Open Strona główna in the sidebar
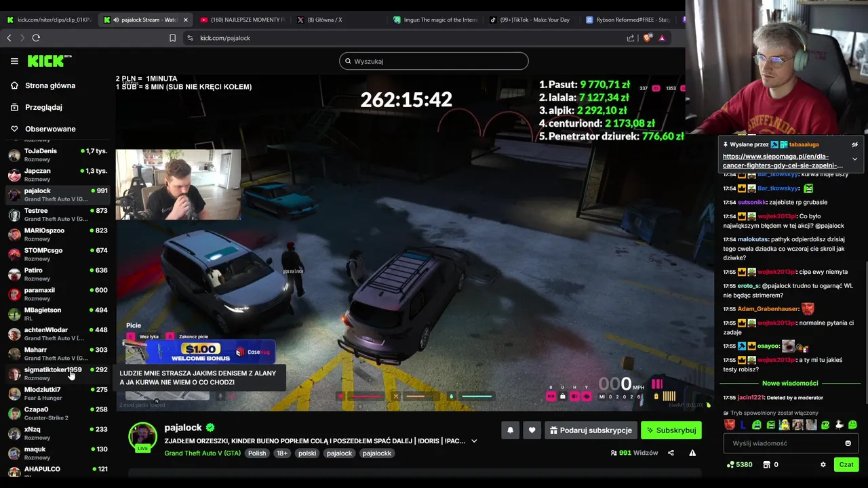The height and width of the screenshot is (488, 868). [x=50, y=85]
